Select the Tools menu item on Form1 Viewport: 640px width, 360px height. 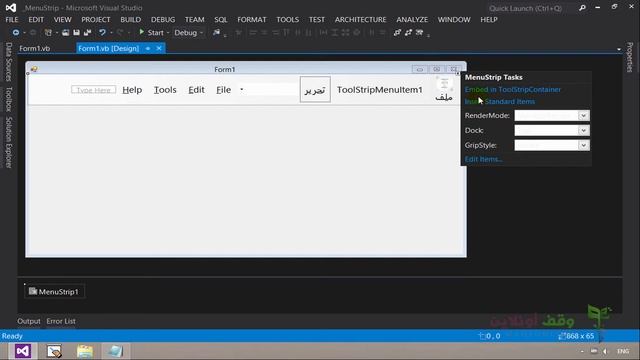point(165,90)
